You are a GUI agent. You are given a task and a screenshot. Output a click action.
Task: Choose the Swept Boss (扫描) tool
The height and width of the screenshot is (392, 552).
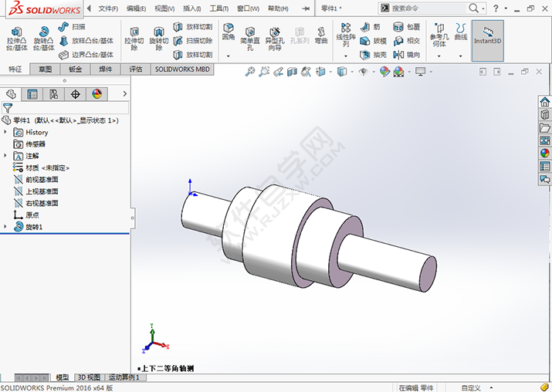tap(72, 27)
